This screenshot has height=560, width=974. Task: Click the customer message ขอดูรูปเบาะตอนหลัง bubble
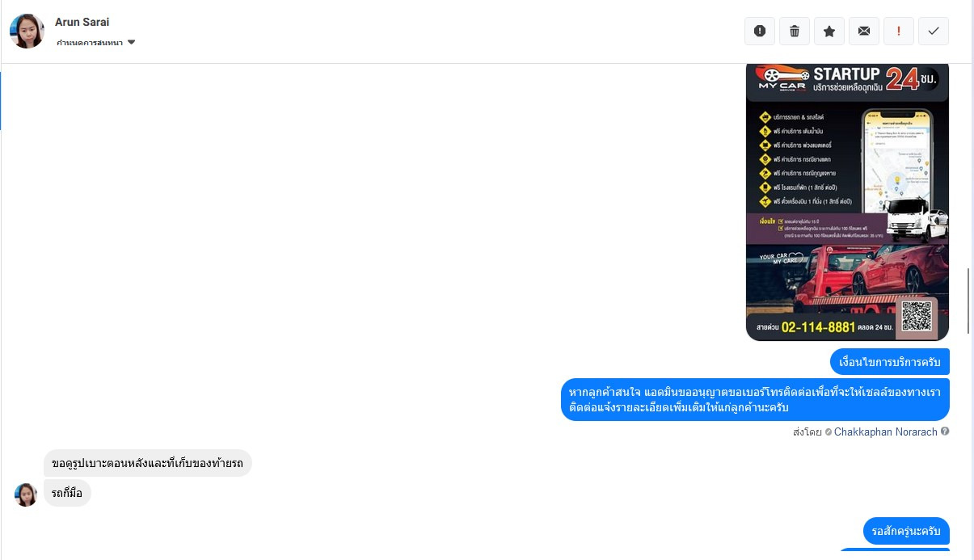[x=148, y=463]
